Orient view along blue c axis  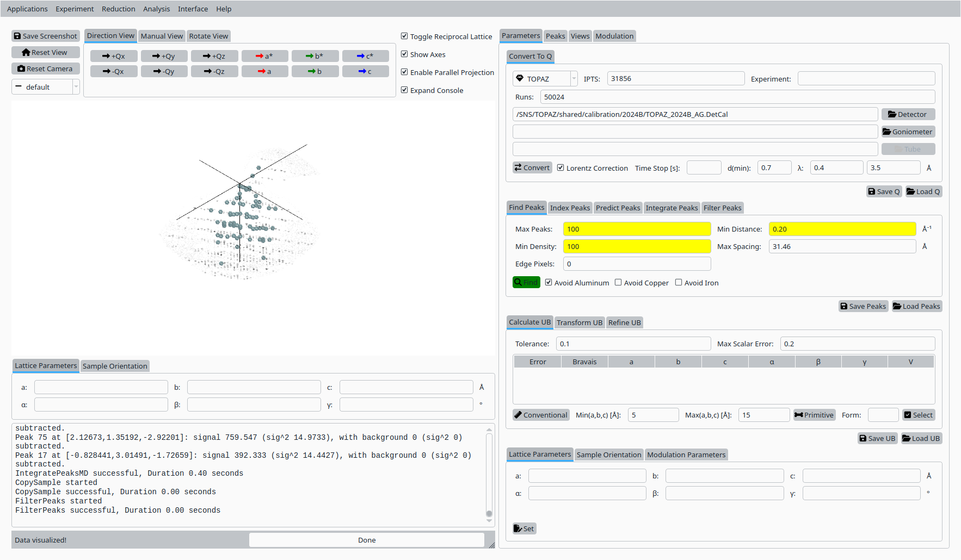(x=365, y=71)
